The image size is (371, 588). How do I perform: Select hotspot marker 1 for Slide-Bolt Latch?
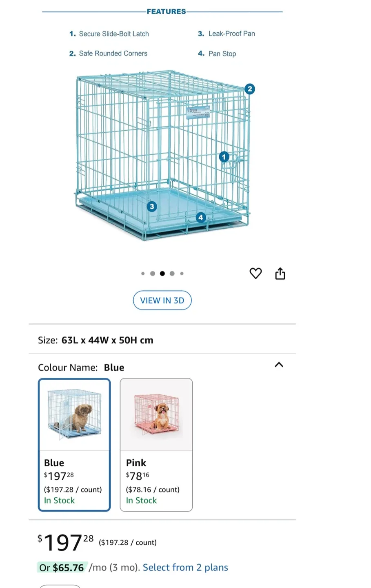[x=224, y=157]
